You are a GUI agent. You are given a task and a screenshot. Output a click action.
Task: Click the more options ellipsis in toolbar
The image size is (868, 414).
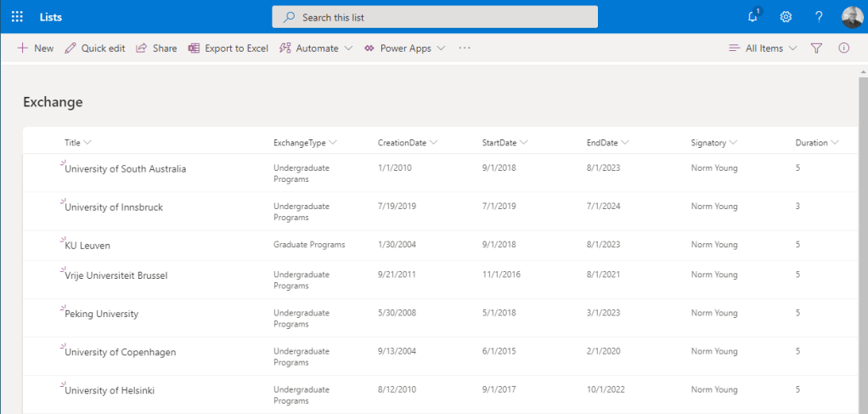[x=464, y=48]
